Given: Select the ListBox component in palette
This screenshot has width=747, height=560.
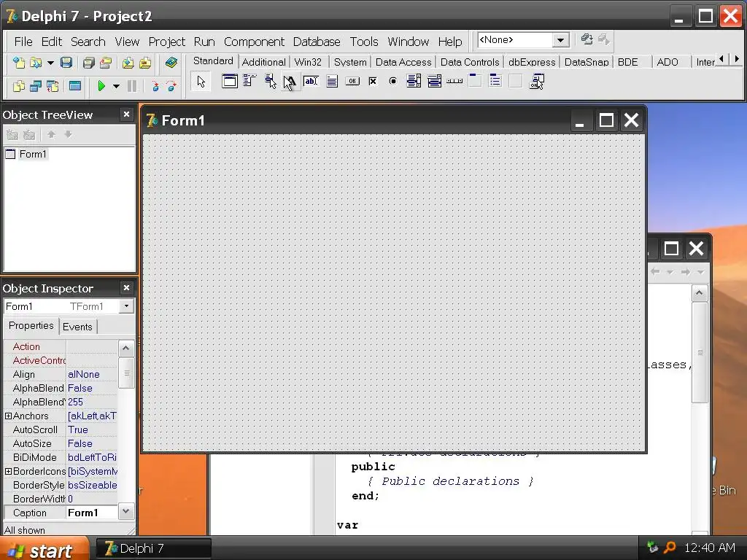Looking at the screenshot, I should click(x=414, y=82).
